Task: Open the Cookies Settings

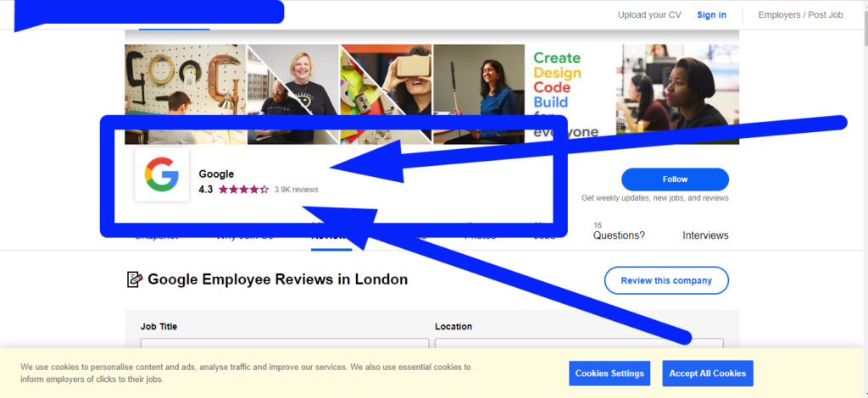Action: pyautogui.click(x=609, y=373)
